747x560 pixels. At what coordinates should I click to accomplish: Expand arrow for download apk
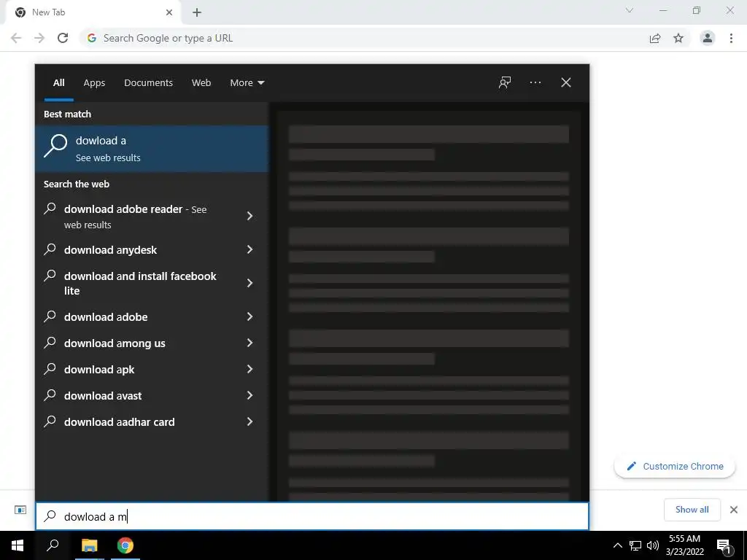coord(249,369)
